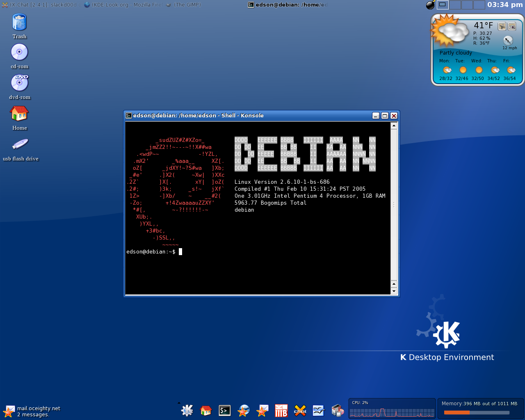525x420 pixels.
Task: Click the CPU usage graph
Action: coord(392,412)
